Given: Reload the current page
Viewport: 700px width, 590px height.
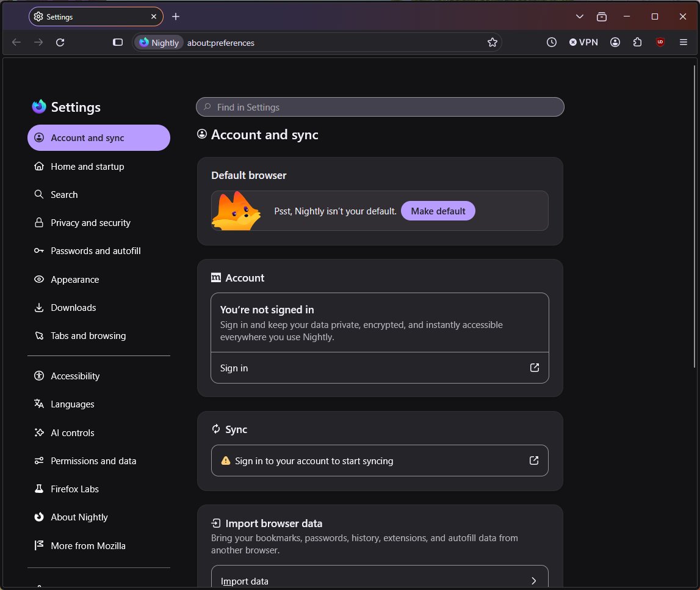Looking at the screenshot, I should coord(60,42).
